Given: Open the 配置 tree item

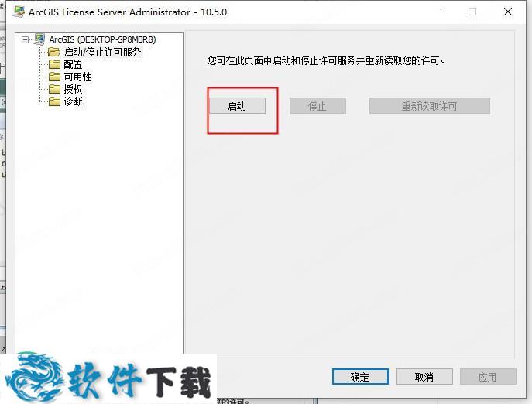Looking at the screenshot, I should (x=73, y=64).
